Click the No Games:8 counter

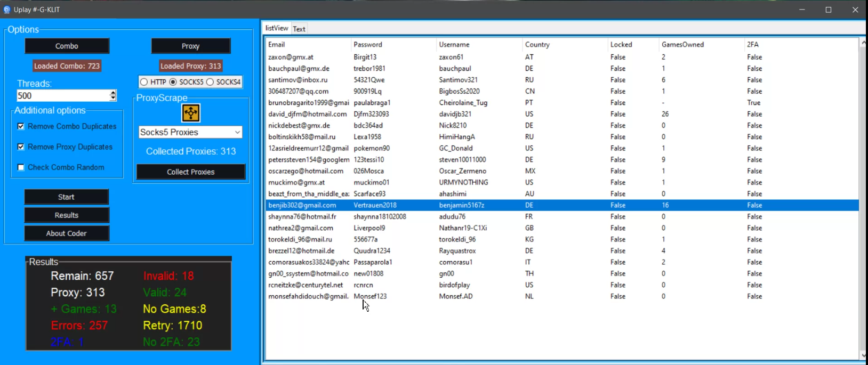point(174,309)
